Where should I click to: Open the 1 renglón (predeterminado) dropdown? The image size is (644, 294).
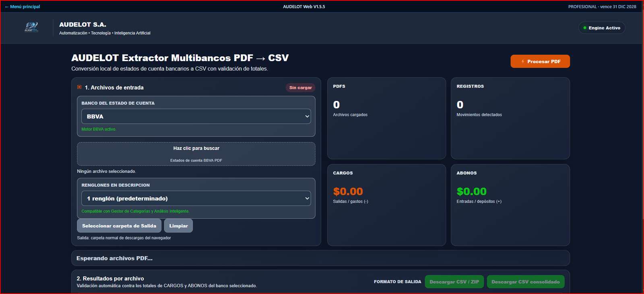coord(196,198)
